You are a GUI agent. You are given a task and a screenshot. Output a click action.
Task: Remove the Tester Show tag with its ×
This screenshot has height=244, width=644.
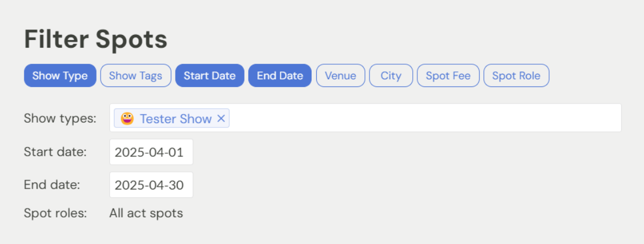coord(221,119)
